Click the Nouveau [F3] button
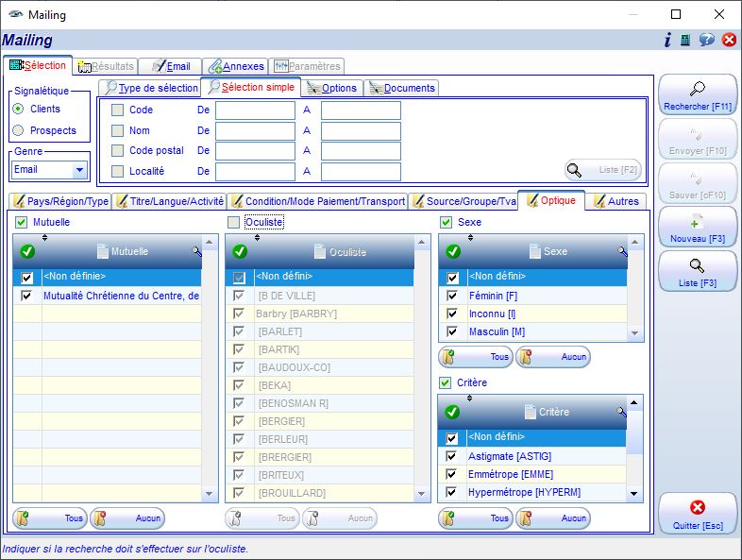The height and width of the screenshot is (560, 742). point(698,228)
